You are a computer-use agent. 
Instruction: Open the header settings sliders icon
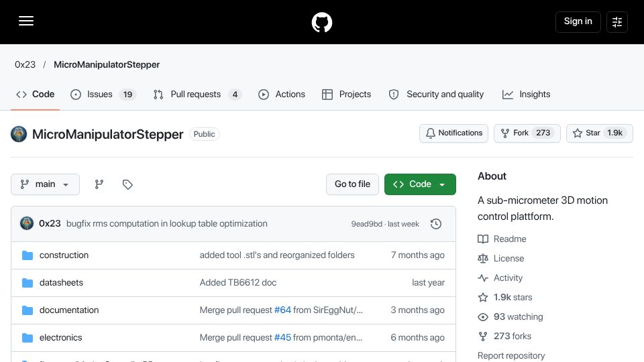617,21
